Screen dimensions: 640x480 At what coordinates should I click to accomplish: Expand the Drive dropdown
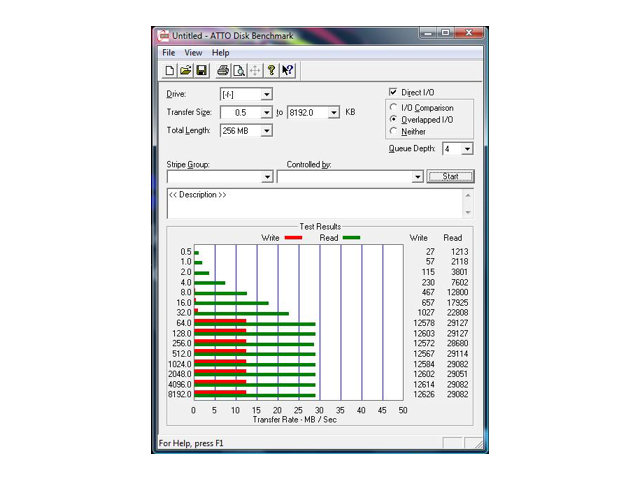pyautogui.click(x=266, y=94)
